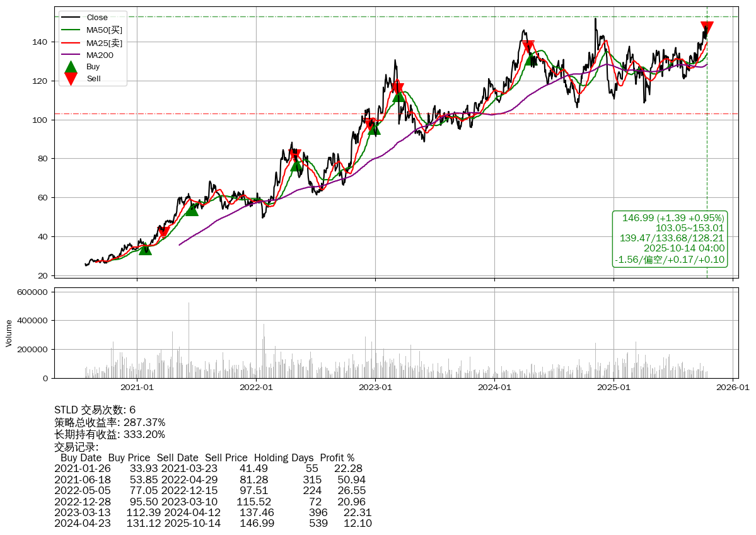756x535 pixels.
Task: Click the black Close line legend swatch
Action: tap(71, 18)
